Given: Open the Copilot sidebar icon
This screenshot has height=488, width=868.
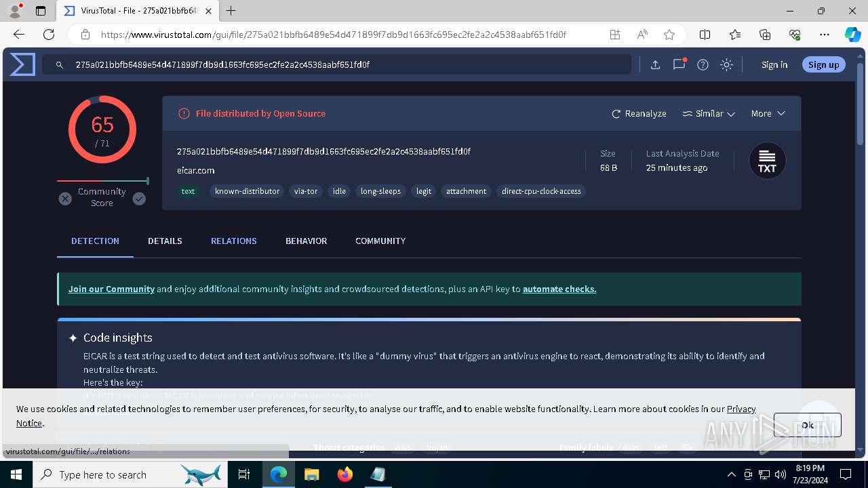Looking at the screenshot, I should 852,35.
